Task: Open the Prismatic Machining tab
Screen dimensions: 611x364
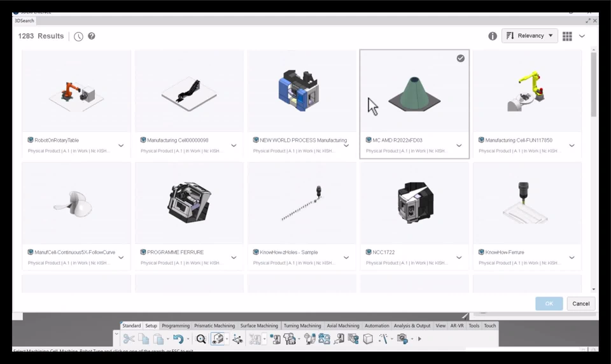Action: tap(214, 326)
